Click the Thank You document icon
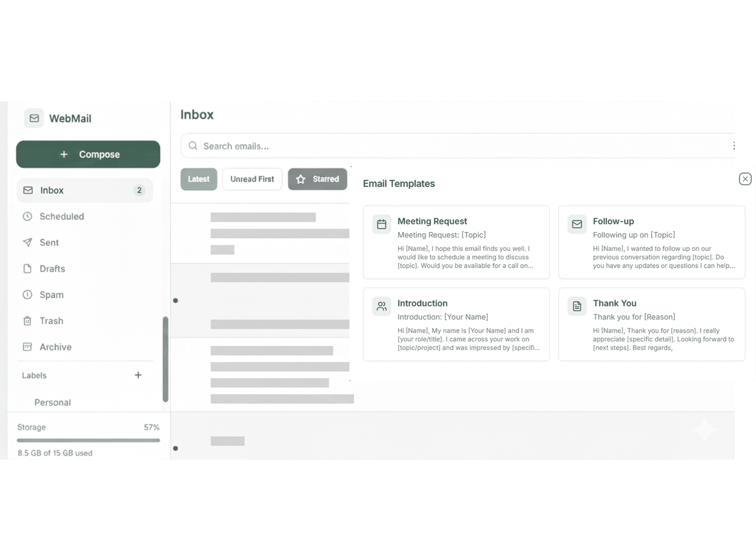 [577, 306]
